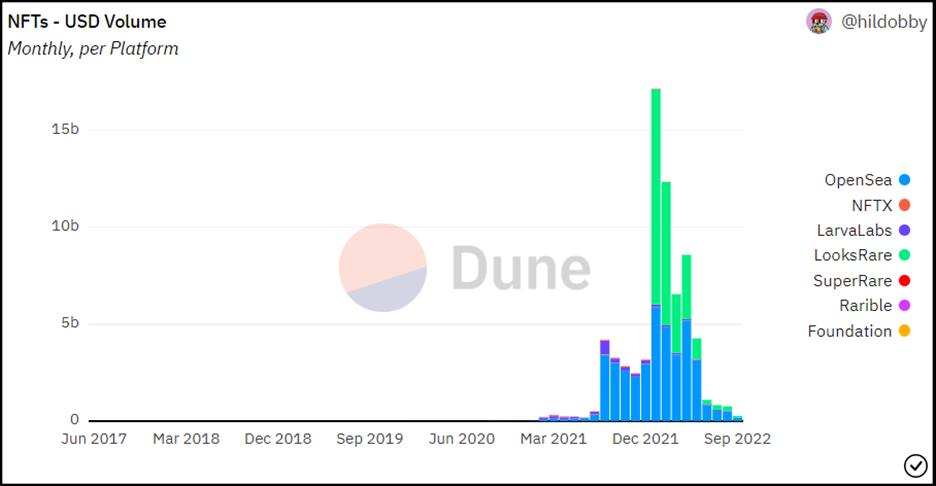Toggle the LooksRare legend green dot

[904, 255]
